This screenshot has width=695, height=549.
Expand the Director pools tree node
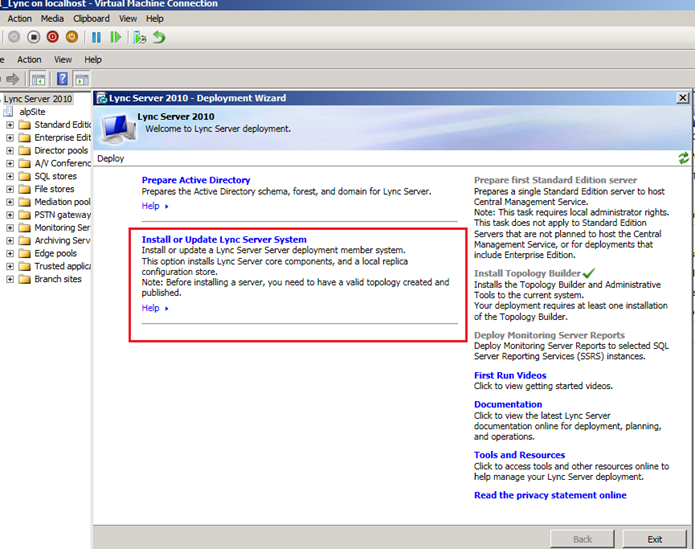click(10, 151)
